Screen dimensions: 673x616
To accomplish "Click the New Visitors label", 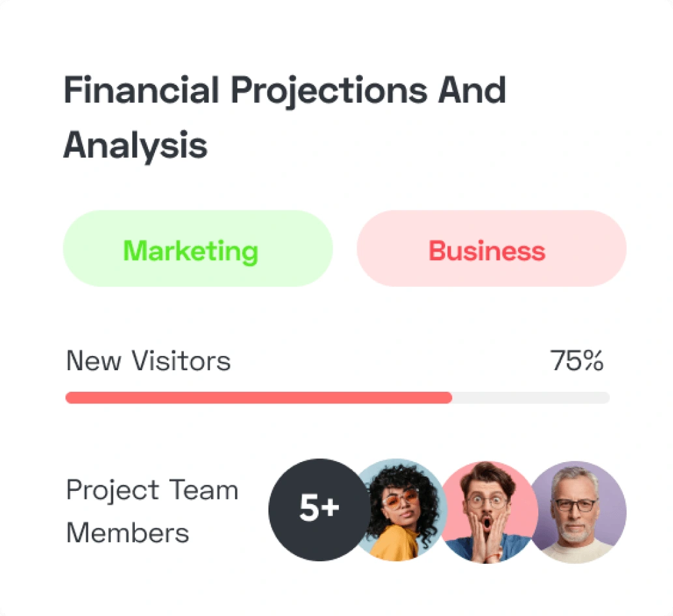I will coord(149,360).
